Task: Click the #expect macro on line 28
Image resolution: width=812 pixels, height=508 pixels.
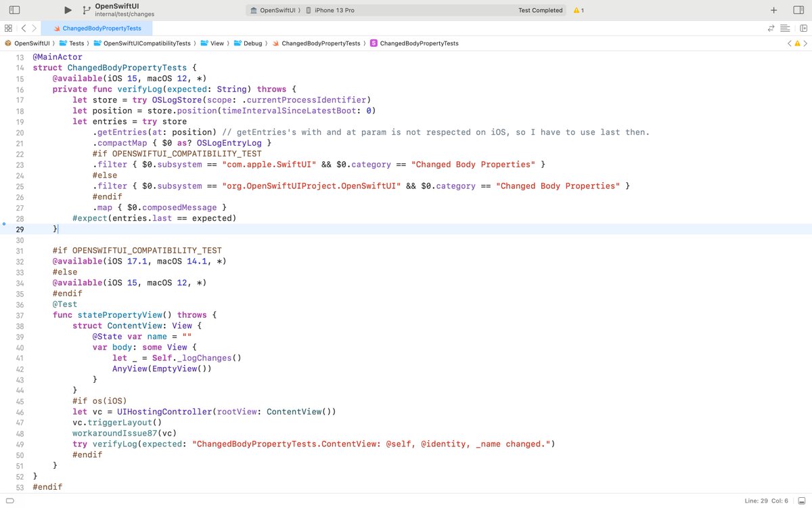Action: click(x=89, y=218)
